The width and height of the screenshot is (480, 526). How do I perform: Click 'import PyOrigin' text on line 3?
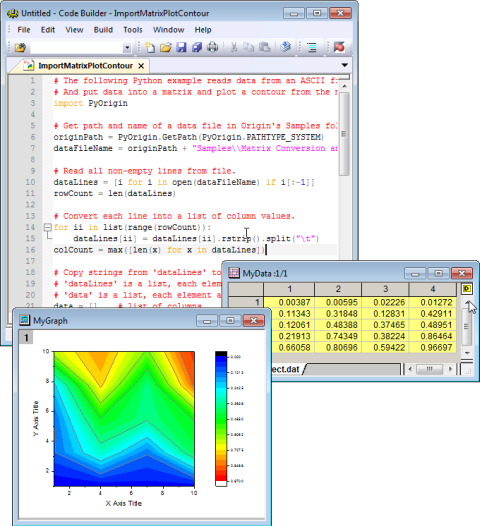[x=91, y=103]
